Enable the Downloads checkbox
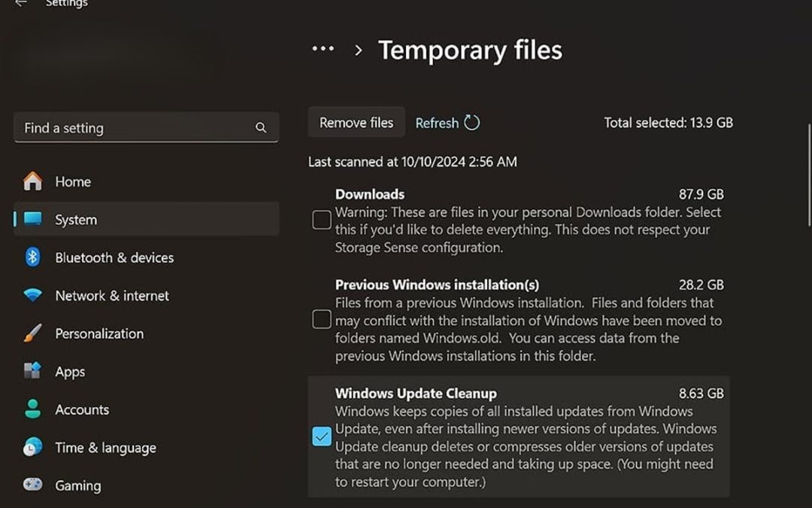Image resolution: width=812 pixels, height=508 pixels. coord(322,220)
